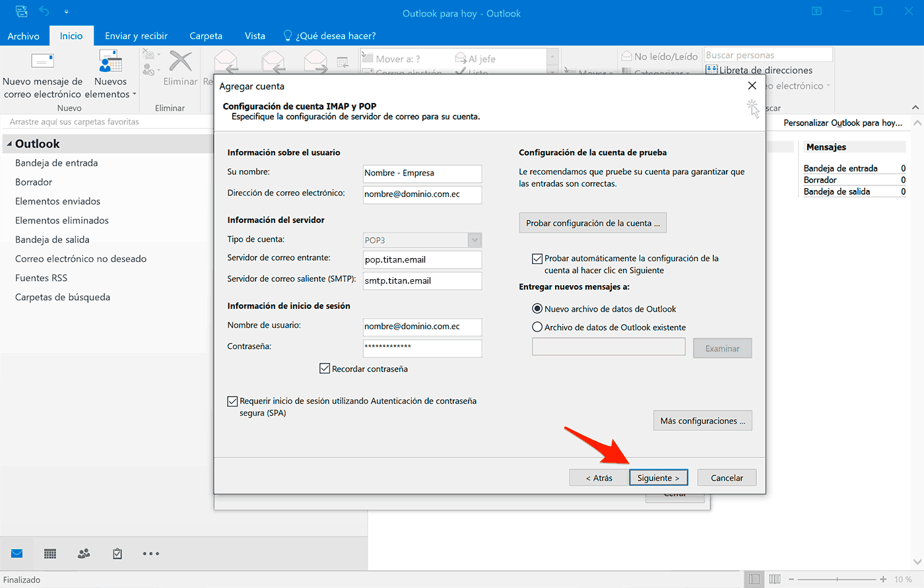
Task: Open the Tasks view icon
Action: [117, 554]
